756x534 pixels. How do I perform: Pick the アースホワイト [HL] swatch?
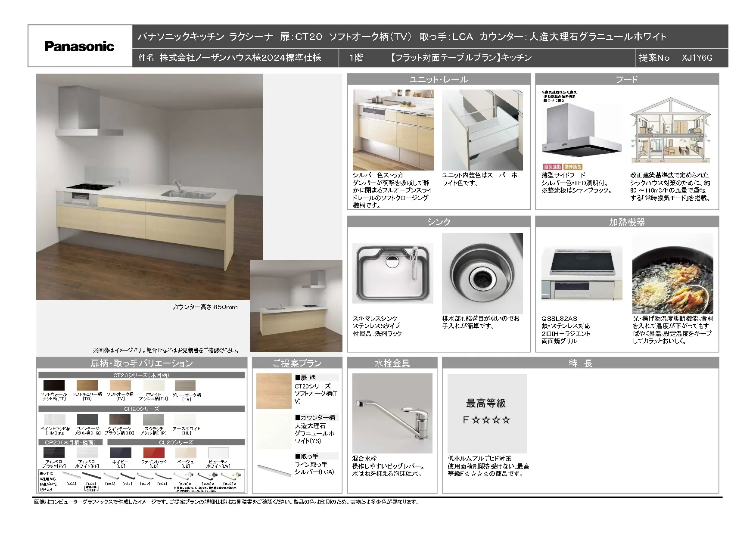185,419
